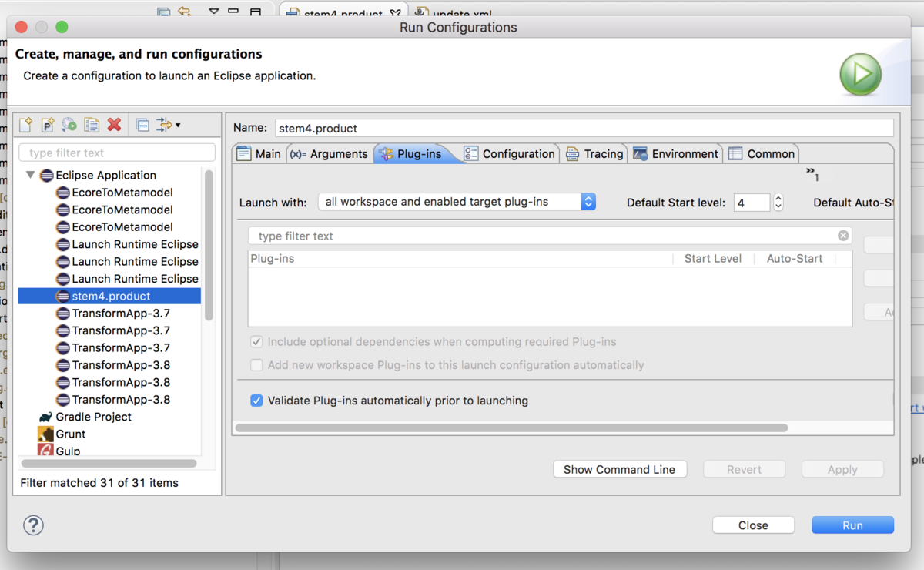Clear the plug-ins filter text field
This screenshot has height=570, width=924.
[843, 236]
